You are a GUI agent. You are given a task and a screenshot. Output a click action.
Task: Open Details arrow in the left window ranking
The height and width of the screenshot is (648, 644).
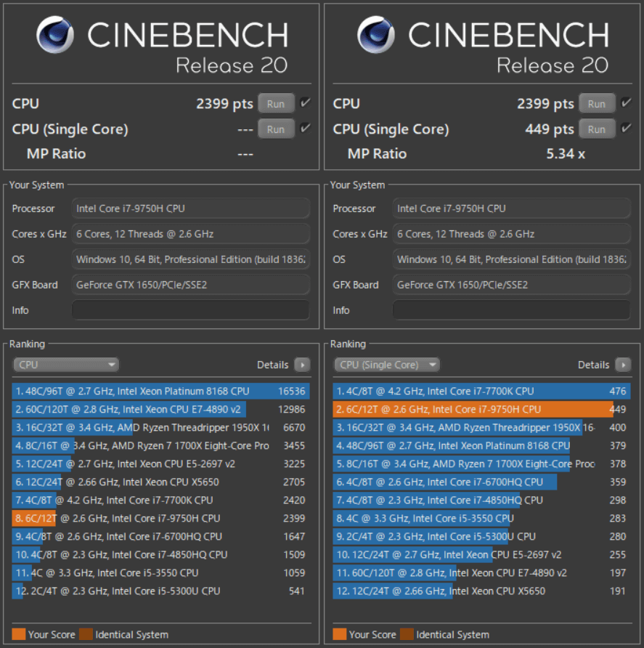[302, 365]
